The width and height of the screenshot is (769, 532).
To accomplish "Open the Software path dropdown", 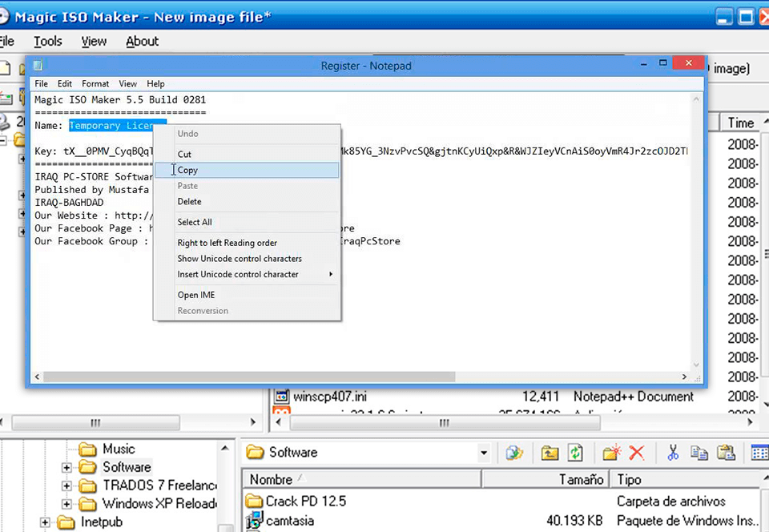I will (484, 453).
